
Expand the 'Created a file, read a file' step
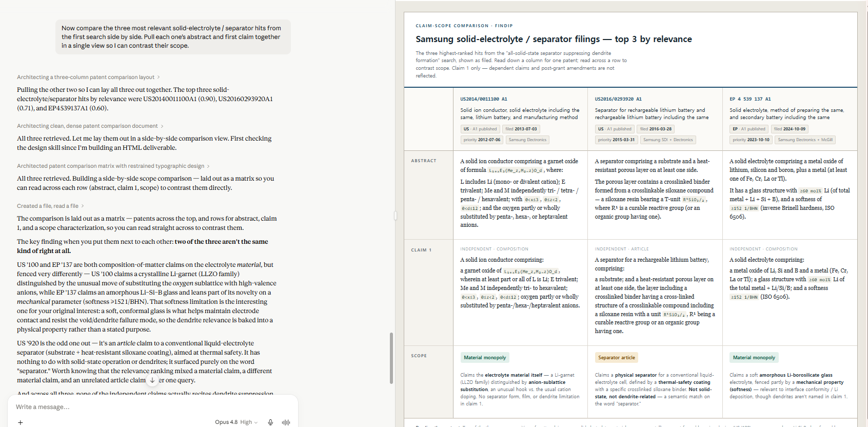pos(50,206)
